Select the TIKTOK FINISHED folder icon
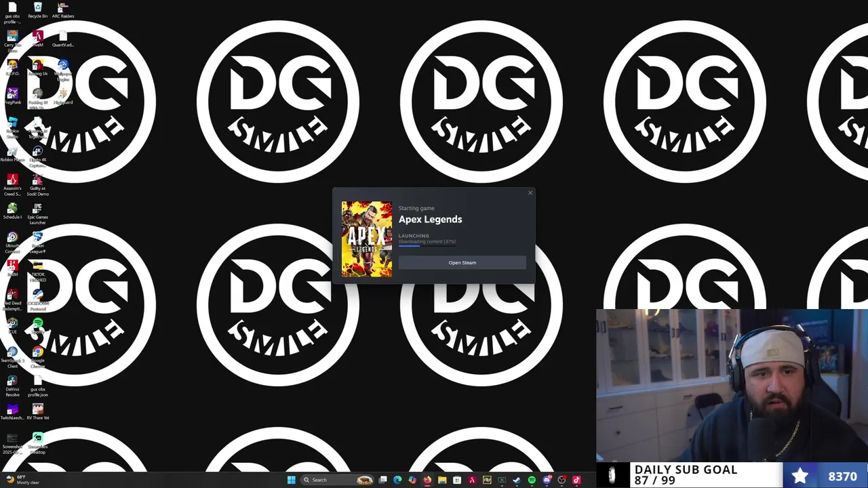 (38, 270)
